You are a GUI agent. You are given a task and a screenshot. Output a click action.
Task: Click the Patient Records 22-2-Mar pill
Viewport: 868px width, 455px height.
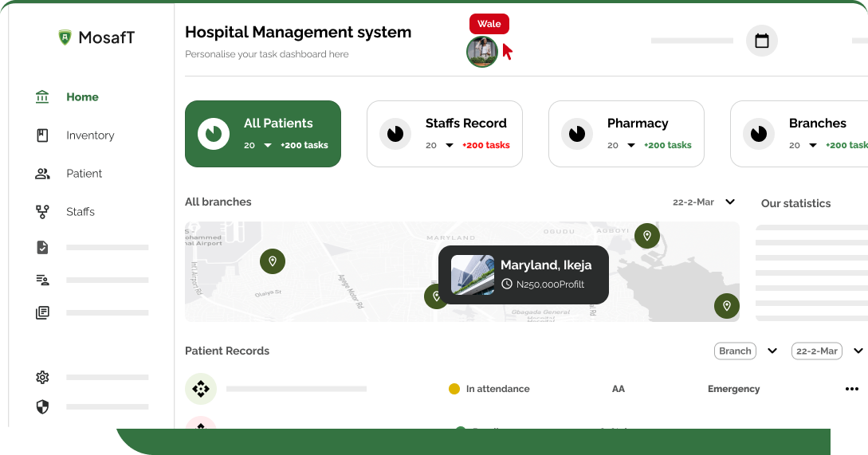tap(816, 351)
